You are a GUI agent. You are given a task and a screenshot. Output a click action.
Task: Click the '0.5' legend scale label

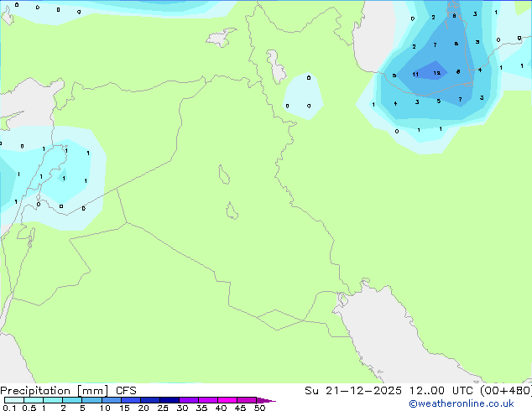point(29,408)
